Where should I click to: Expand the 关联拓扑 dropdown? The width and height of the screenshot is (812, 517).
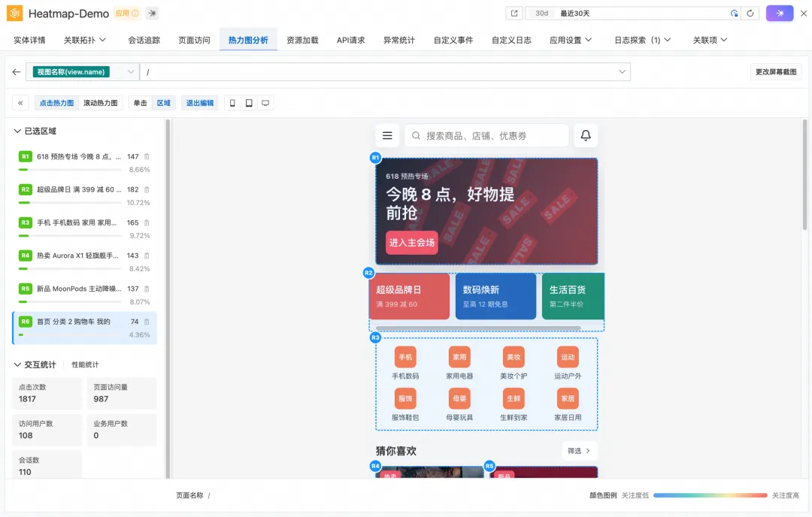click(x=85, y=40)
